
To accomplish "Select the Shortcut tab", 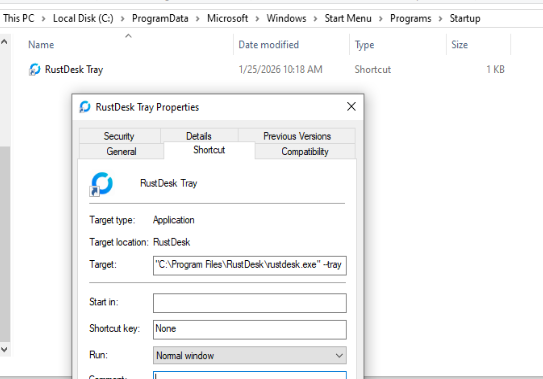I will [x=209, y=150].
